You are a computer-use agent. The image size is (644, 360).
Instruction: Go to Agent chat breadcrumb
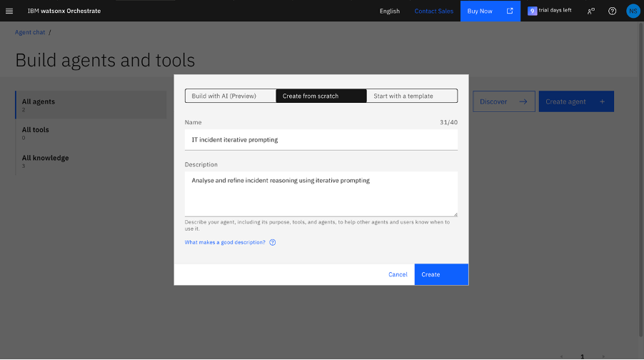[x=30, y=32]
